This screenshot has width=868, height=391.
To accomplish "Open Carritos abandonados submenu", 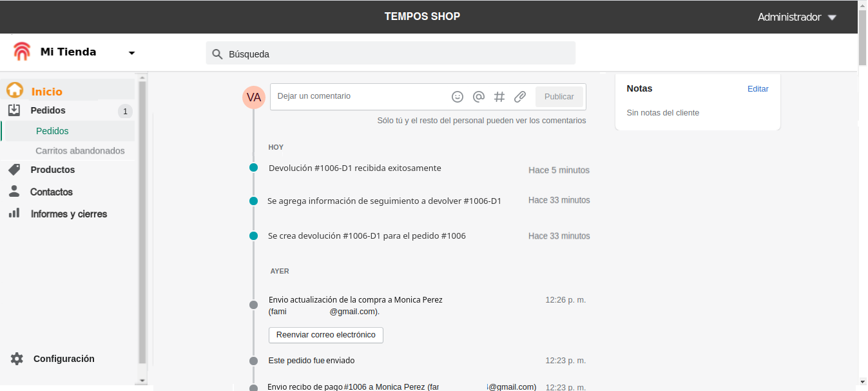I will pyautogui.click(x=80, y=150).
